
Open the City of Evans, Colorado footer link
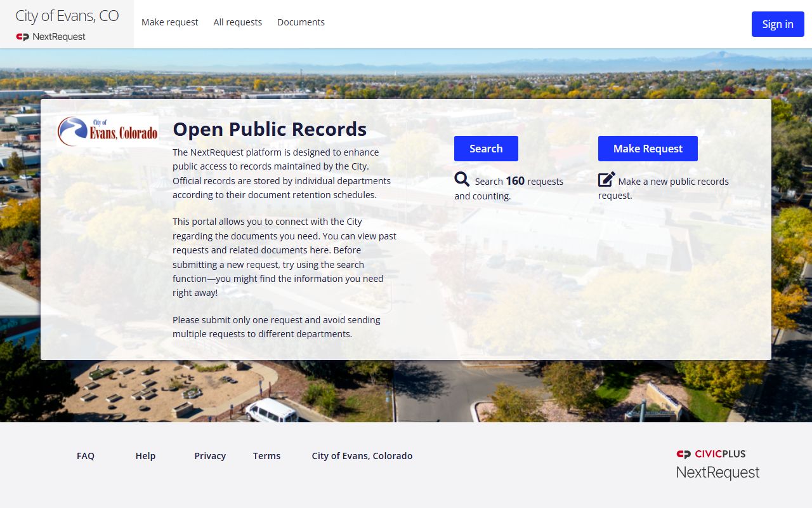tap(362, 456)
